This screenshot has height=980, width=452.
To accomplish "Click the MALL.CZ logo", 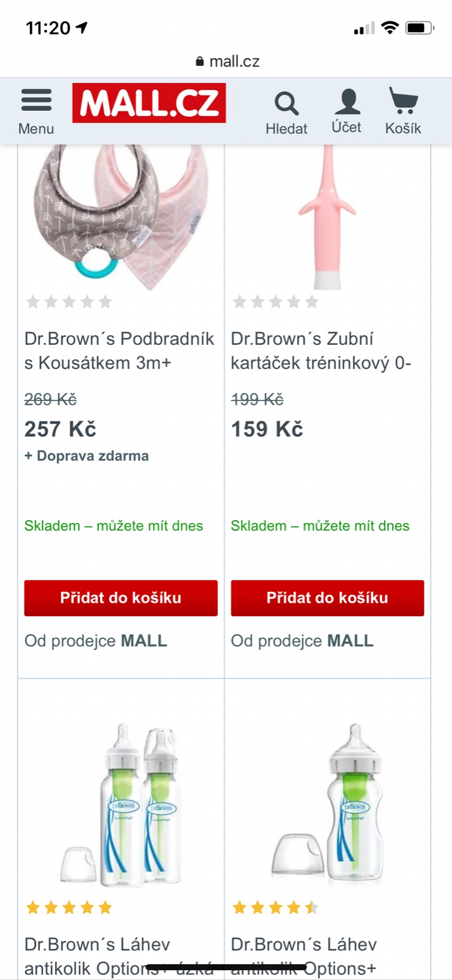I will click(149, 103).
